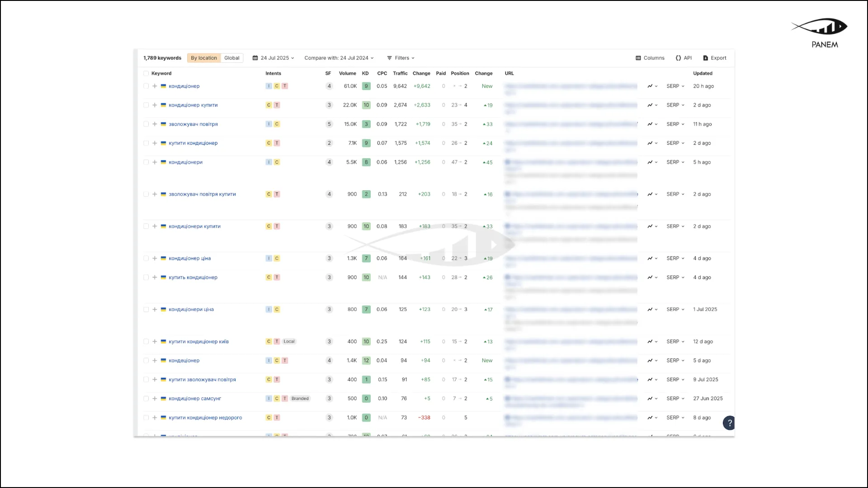Toggle the select-all keywords checkbox
868x488 pixels.
pos(146,73)
